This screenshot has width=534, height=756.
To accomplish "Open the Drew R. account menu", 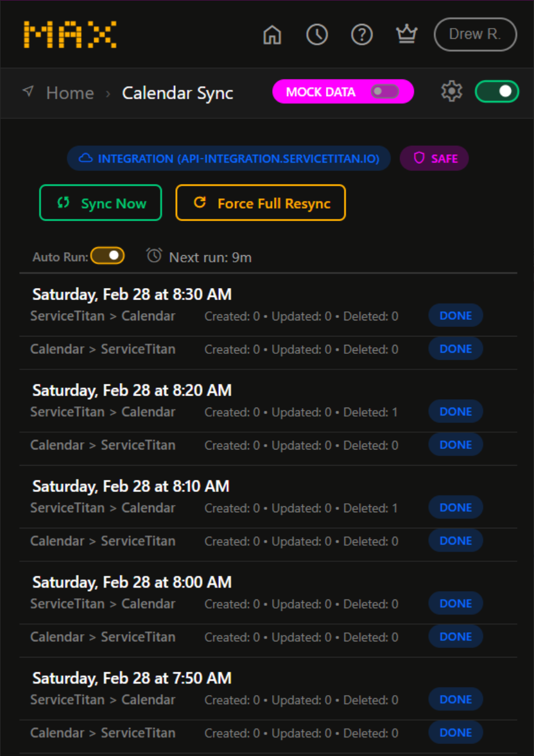I will [475, 34].
